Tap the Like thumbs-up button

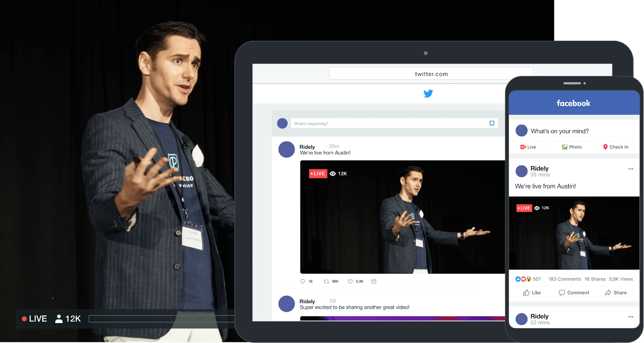pyautogui.click(x=532, y=293)
